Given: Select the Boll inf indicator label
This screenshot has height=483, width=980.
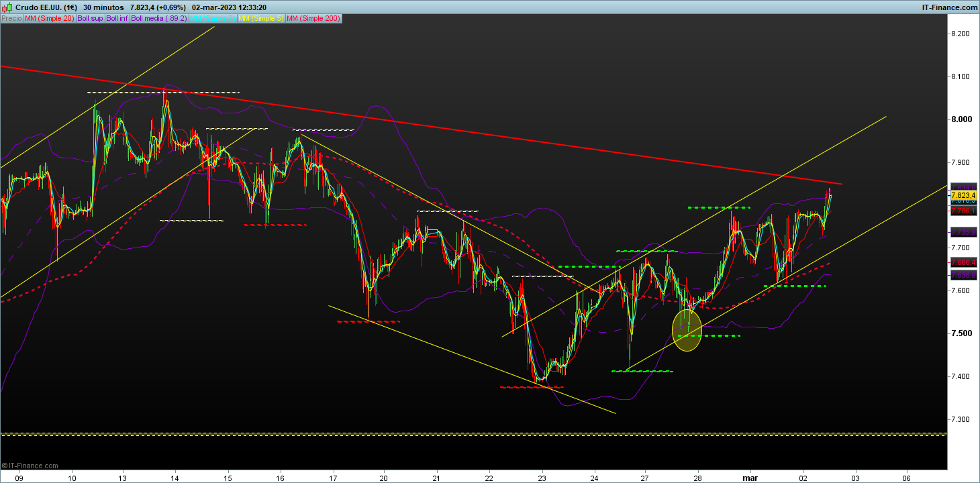Looking at the screenshot, I should tap(117, 19).
